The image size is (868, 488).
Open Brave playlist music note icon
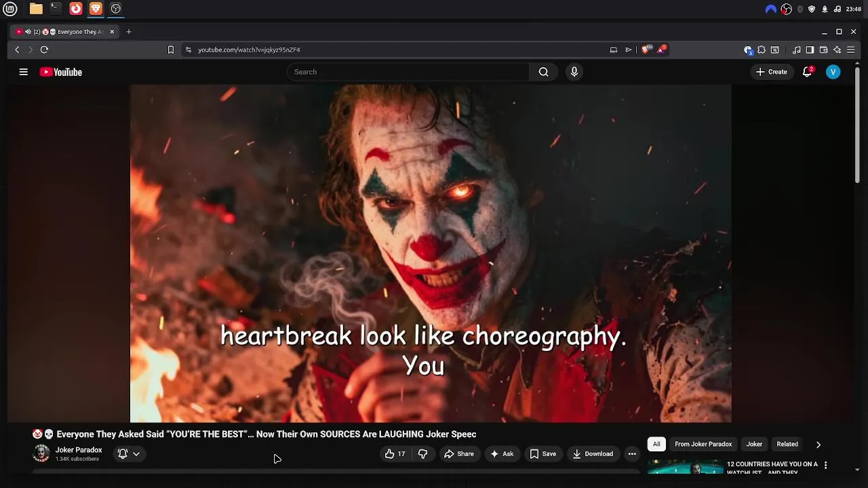tap(797, 49)
